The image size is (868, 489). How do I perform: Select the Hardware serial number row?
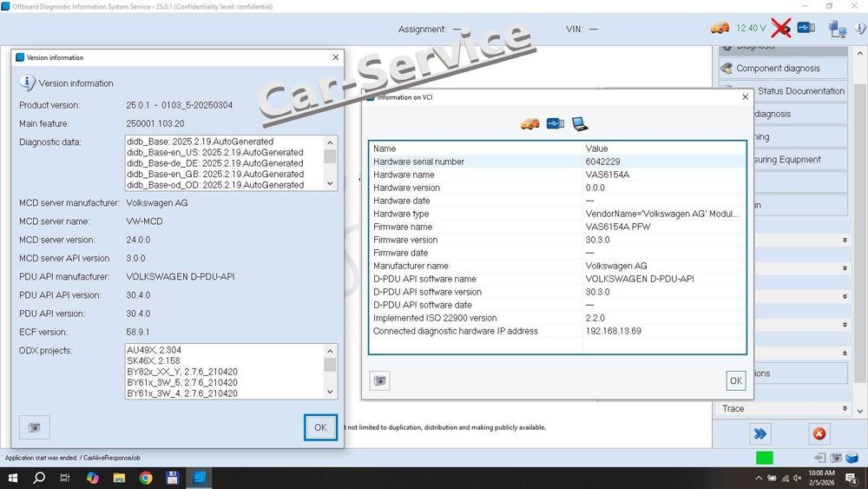click(x=557, y=162)
